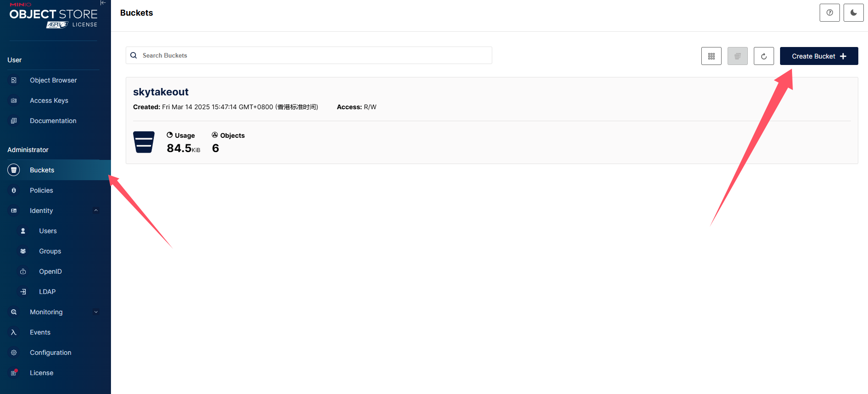This screenshot has width=868, height=394.
Task: Click the Usage pie icon
Action: click(x=170, y=135)
